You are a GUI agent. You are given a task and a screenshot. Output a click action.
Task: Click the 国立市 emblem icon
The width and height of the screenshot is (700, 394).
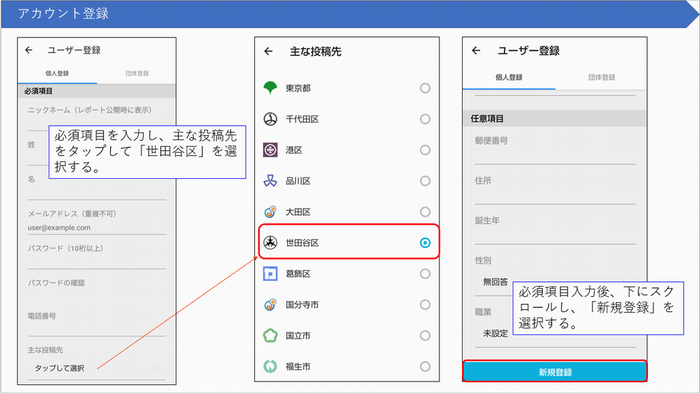click(270, 335)
